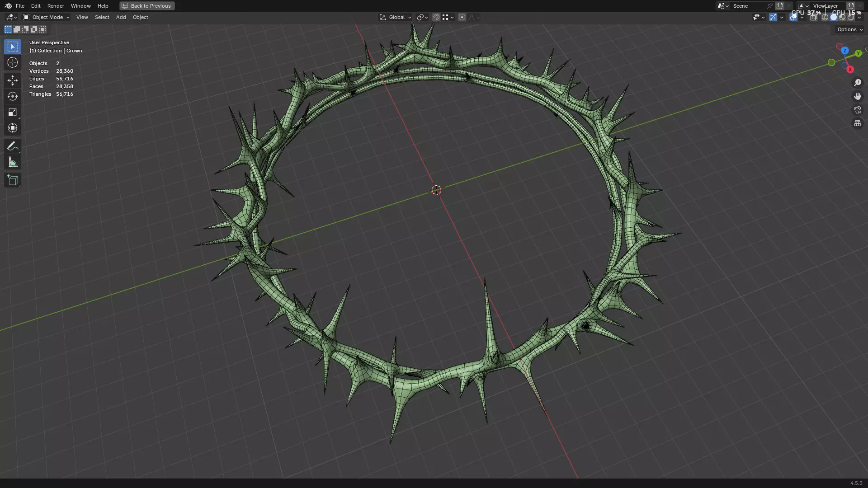The image size is (868, 488).
Task: Expand the gizmo settings arrow
Action: click(x=782, y=17)
